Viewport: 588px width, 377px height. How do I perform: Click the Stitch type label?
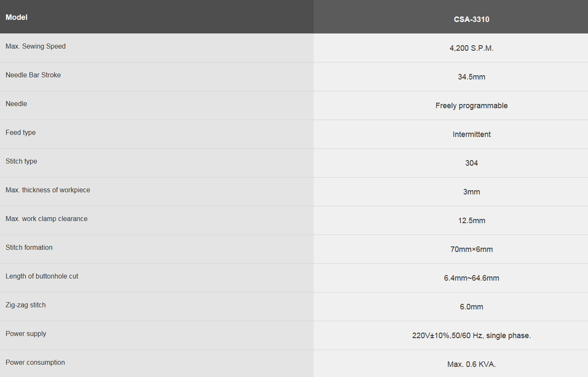tap(21, 162)
